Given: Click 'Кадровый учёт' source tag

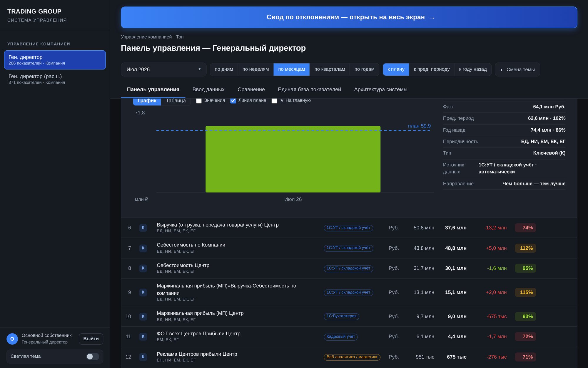Looking at the screenshot, I should pyautogui.click(x=340, y=336).
